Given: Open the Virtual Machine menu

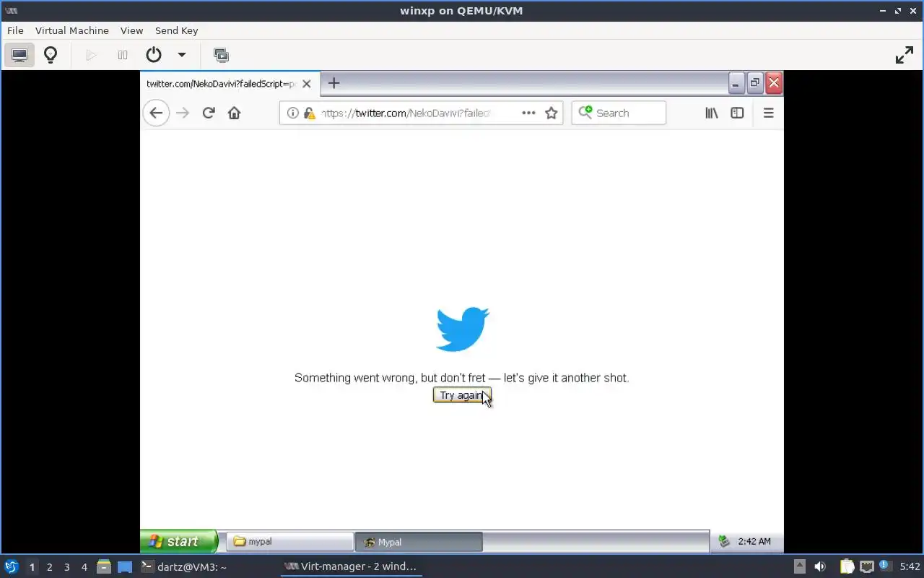Looking at the screenshot, I should (72, 30).
